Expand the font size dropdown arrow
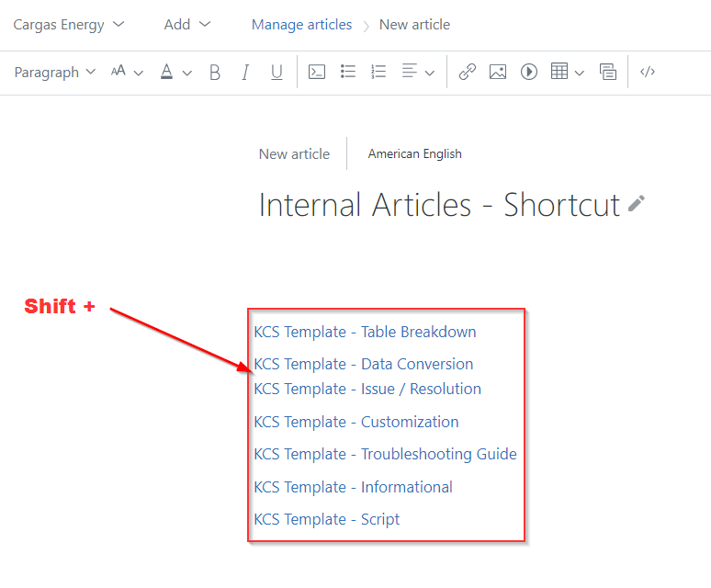 139,73
